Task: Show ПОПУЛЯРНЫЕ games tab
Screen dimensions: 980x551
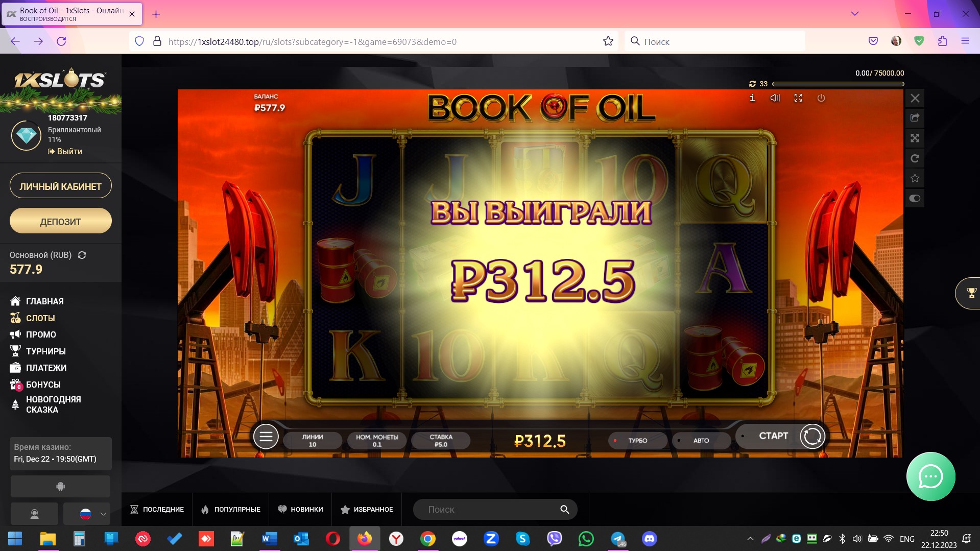Action: pyautogui.click(x=231, y=510)
